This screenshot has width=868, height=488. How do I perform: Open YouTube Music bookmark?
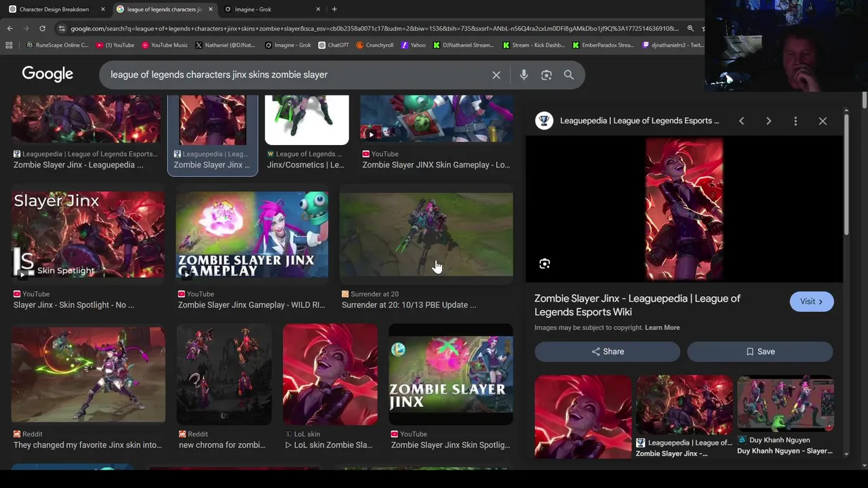[165, 45]
